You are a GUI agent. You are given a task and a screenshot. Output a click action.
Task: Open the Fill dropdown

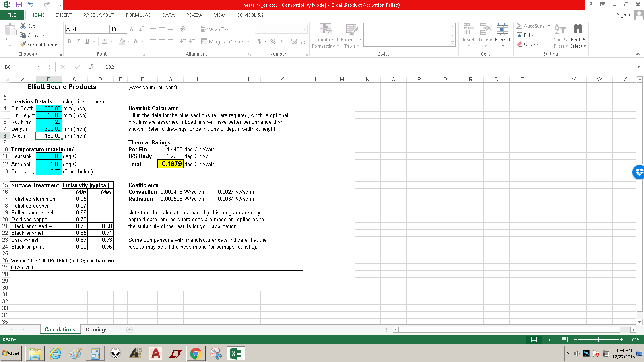pyautogui.click(x=525, y=35)
